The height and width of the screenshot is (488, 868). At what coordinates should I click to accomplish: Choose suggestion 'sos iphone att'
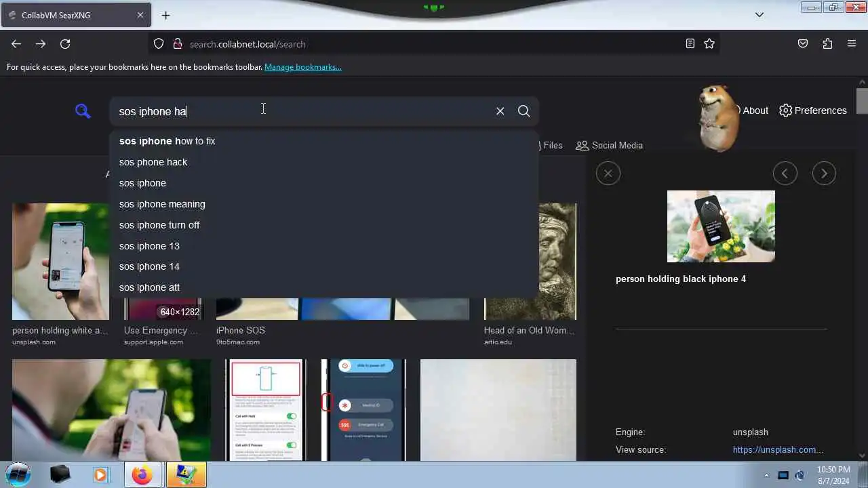323,287
